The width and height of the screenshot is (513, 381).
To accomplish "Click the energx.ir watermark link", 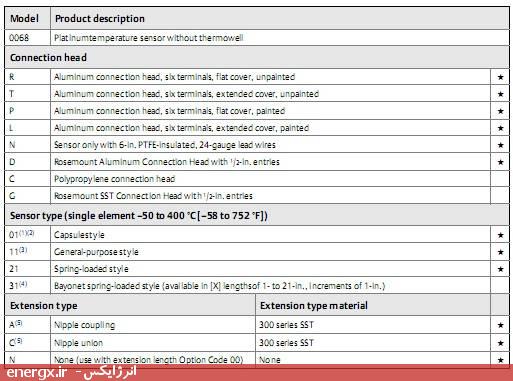I will point(37,372).
